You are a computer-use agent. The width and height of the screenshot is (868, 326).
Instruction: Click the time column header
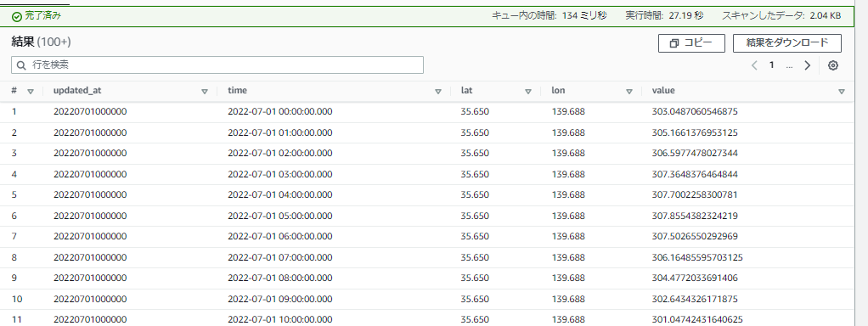coord(238,91)
